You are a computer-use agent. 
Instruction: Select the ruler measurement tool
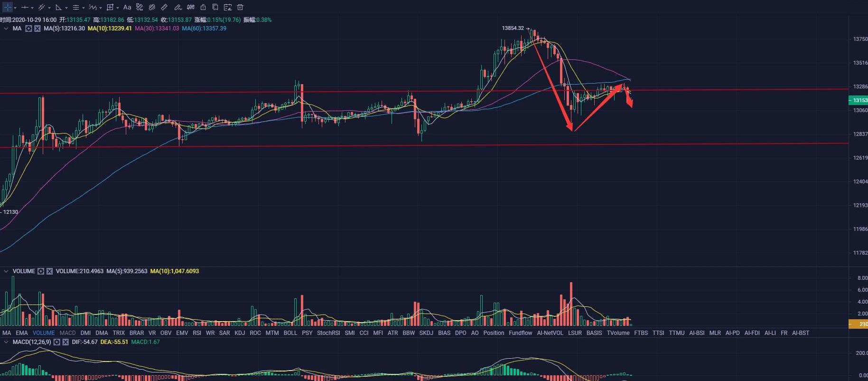tap(164, 7)
